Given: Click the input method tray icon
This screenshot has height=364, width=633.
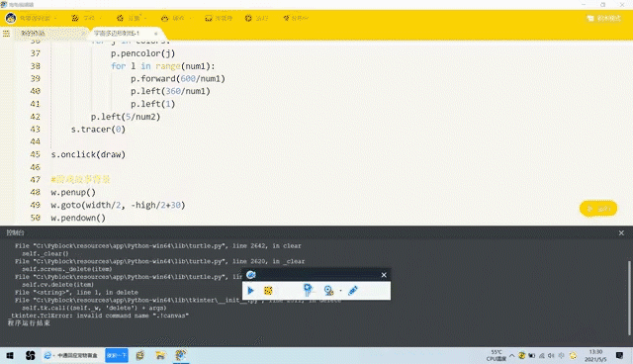Looking at the screenshot, I should (x=562, y=355).
